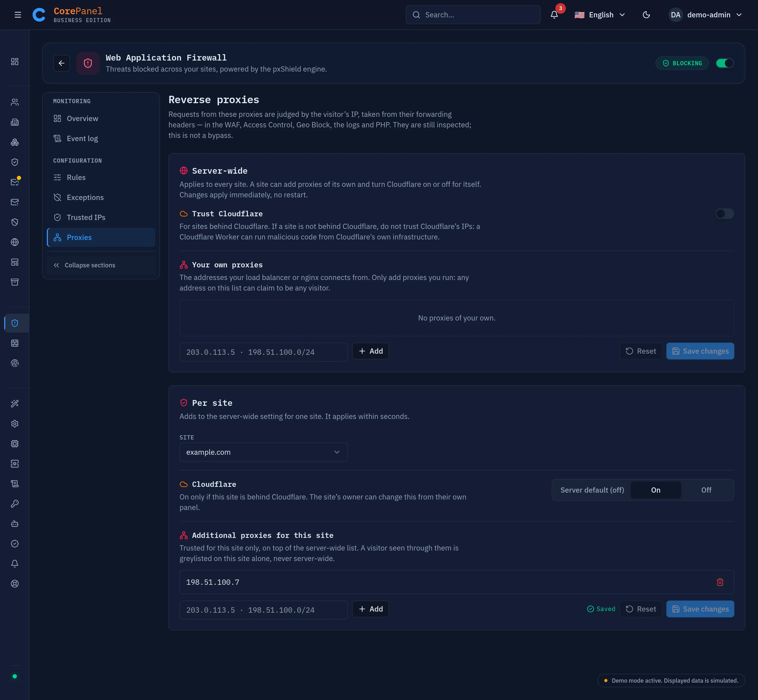Toggle the WAF blocking switch
Image resolution: width=758 pixels, height=700 pixels.
coord(725,63)
